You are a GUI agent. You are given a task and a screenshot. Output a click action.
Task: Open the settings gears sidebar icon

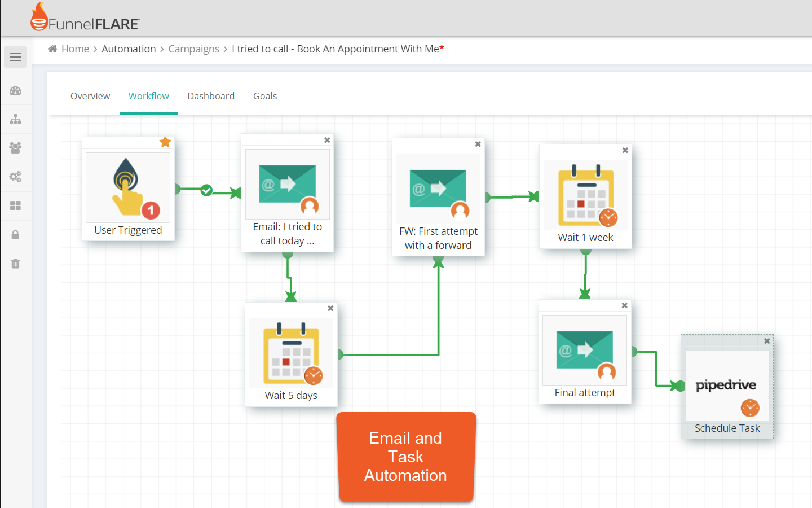point(15,177)
